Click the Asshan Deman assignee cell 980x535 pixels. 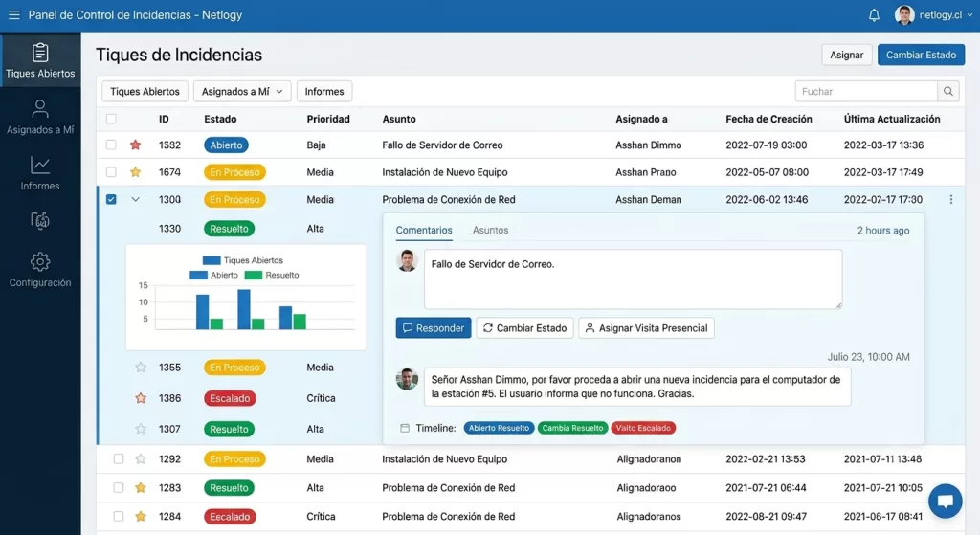tap(648, 199)
